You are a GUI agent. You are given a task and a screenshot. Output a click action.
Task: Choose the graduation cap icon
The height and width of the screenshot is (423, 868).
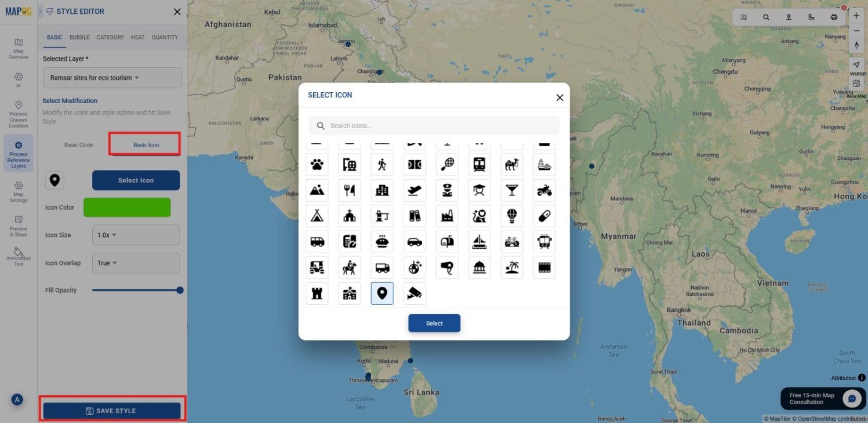pos(480,189)
